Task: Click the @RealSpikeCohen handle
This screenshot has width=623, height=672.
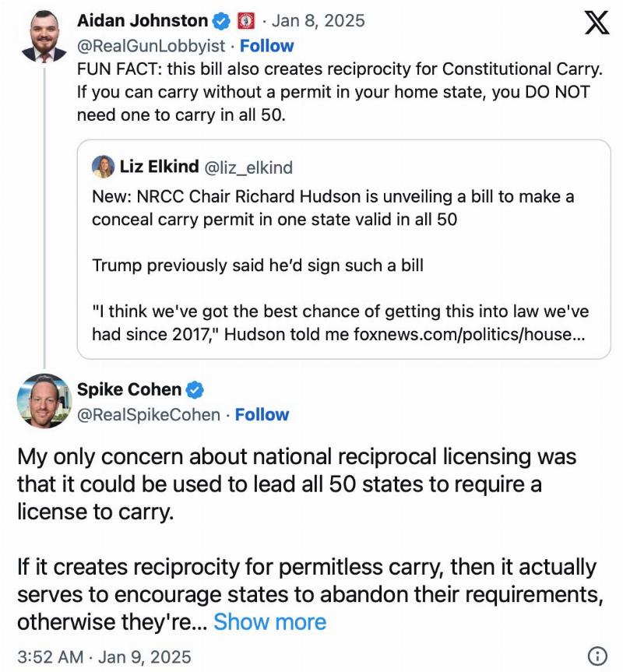Action: pyautogui.click(x=148, y=414)
